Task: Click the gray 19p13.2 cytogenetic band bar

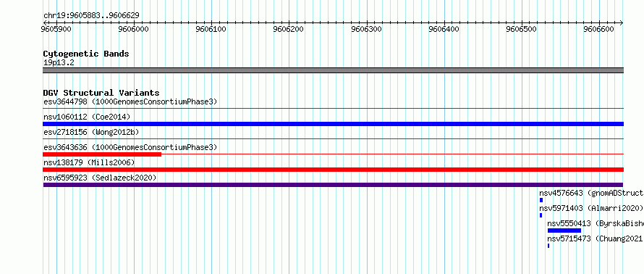Action: pos(333,70)
